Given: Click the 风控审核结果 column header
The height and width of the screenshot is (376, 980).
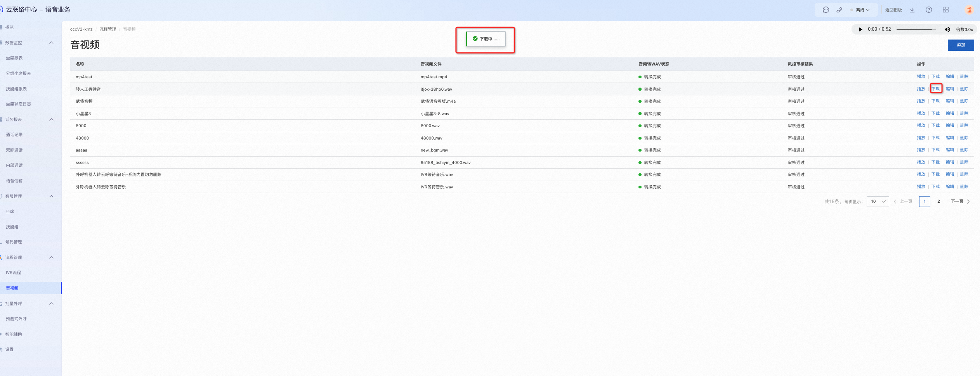Looking at the screenshot, I should (800, 64).
